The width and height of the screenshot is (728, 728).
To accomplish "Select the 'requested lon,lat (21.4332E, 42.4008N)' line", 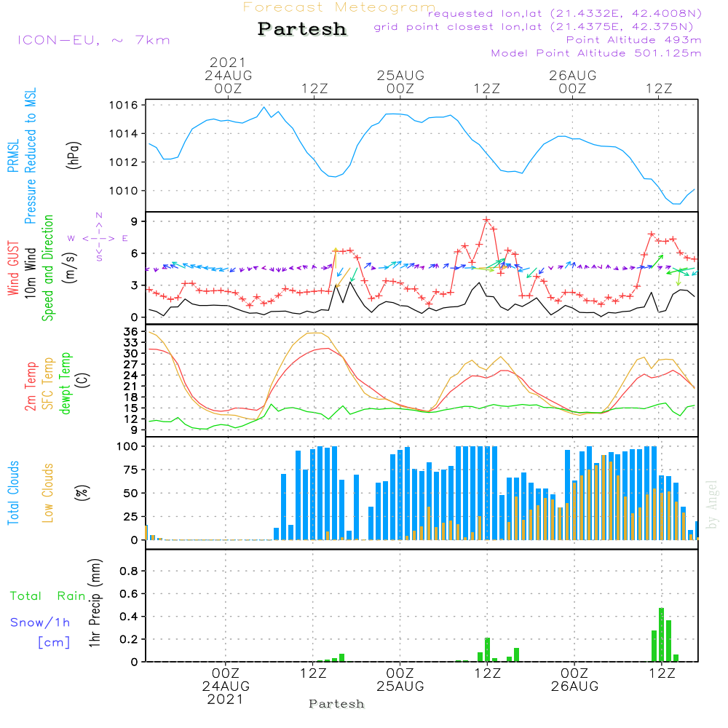I will coord(565,13).
